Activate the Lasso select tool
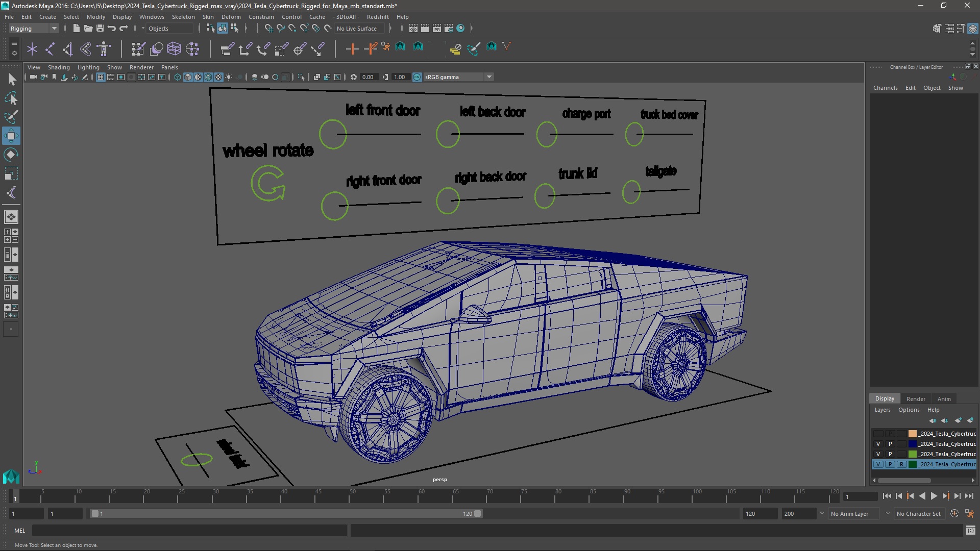This screenshot has width=980, height=551. (x=11, y=98)
